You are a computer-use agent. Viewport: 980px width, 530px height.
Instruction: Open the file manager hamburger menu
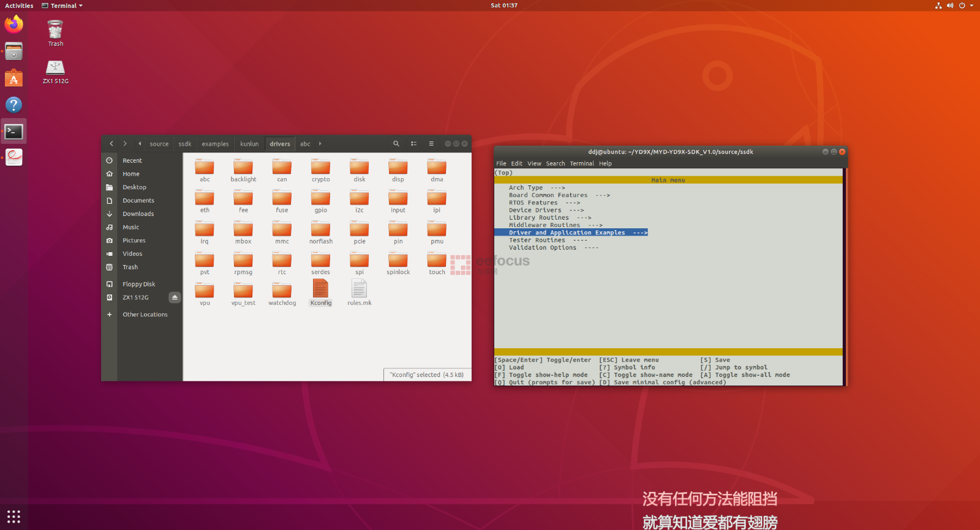click(x=431, y=144)
